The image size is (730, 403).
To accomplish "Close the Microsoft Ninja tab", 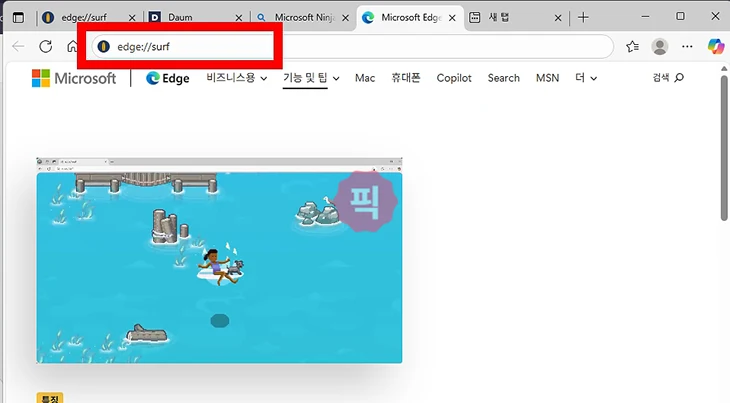I will click(345, 18).
